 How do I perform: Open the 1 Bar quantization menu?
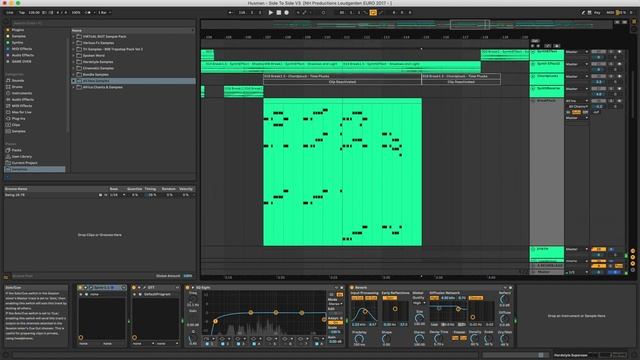[104, 13]
